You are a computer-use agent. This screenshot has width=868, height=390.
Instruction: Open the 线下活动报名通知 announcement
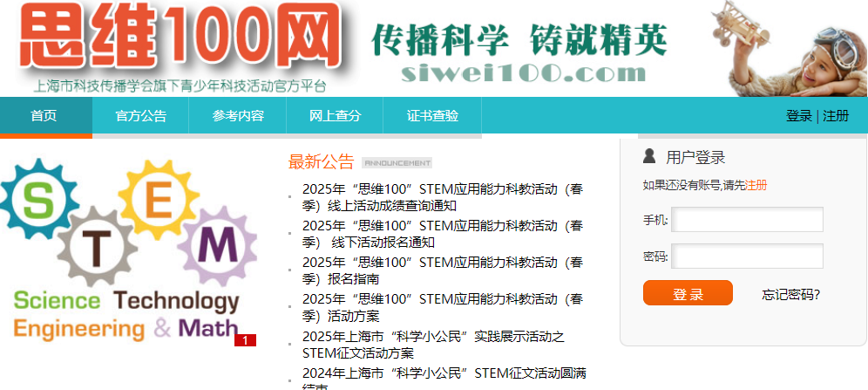tap(443, 234)
